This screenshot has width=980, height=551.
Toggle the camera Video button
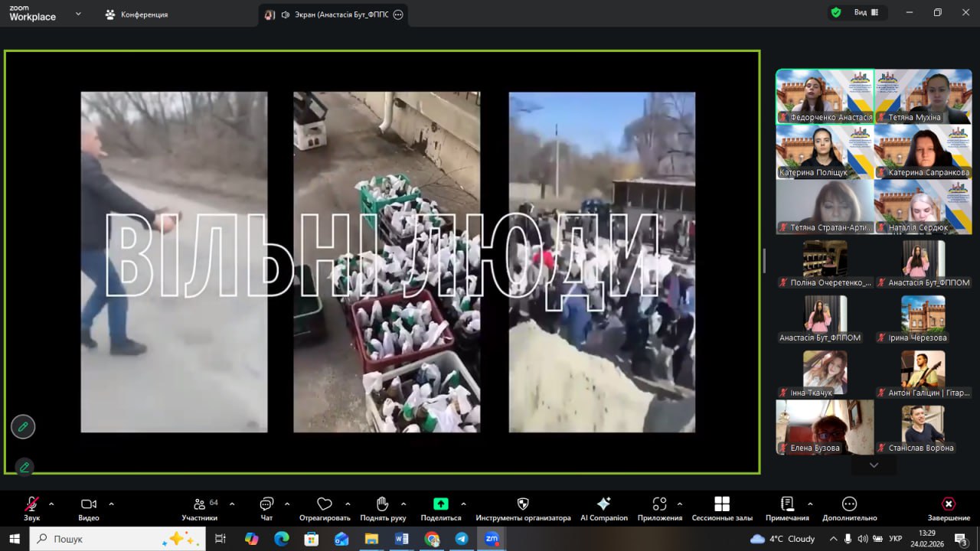pos(88,504)
